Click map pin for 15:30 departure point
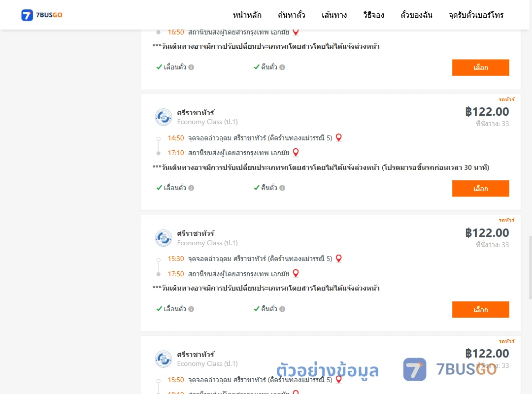Viewport: 532px width, 394px height. click(338, 258)
